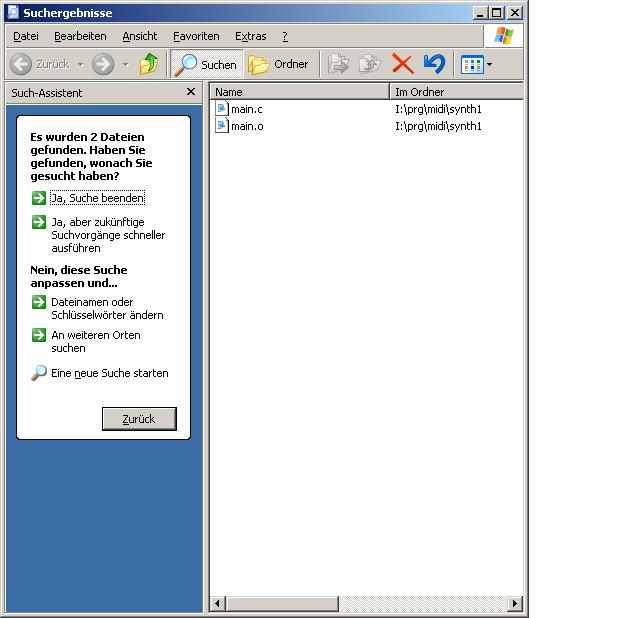Screen dimensions: 640x618
Task: Click the Back arrow toolbar icon
Action: coord(20,64)
